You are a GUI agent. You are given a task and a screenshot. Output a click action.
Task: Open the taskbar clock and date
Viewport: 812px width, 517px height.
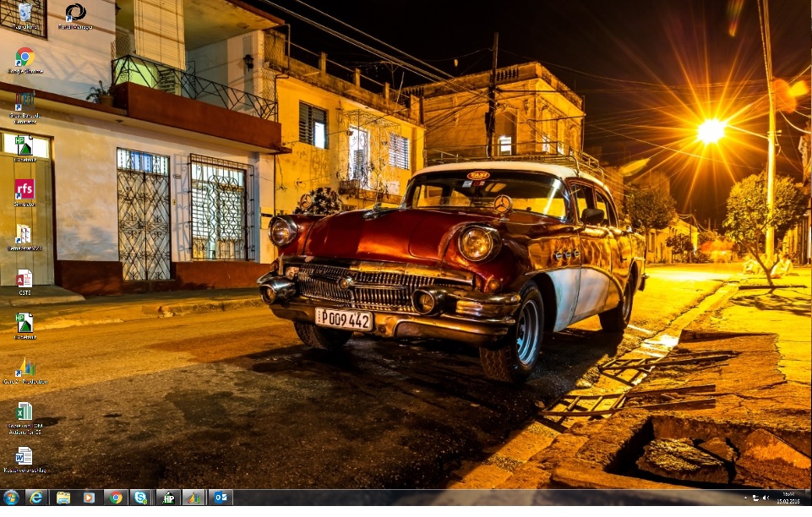[788, 498]
